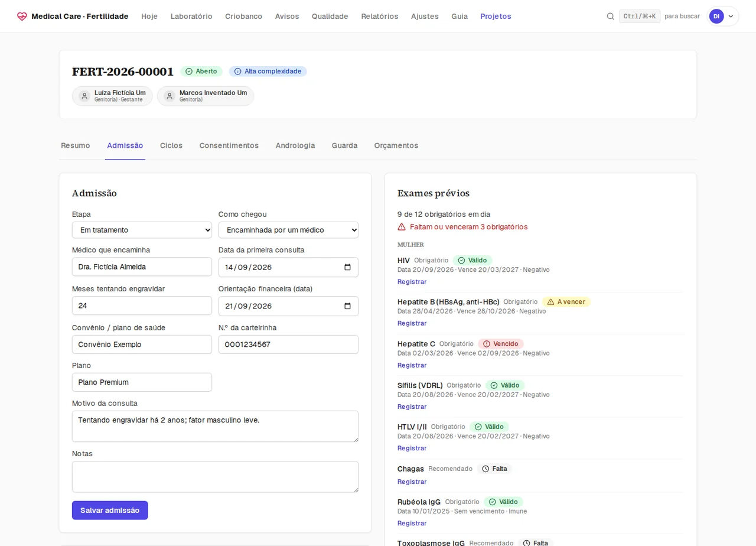Image resolution: width=756 pixels, height=546 pixels.
Task: Click the Notas text area
Action: (x=215, y=477)
